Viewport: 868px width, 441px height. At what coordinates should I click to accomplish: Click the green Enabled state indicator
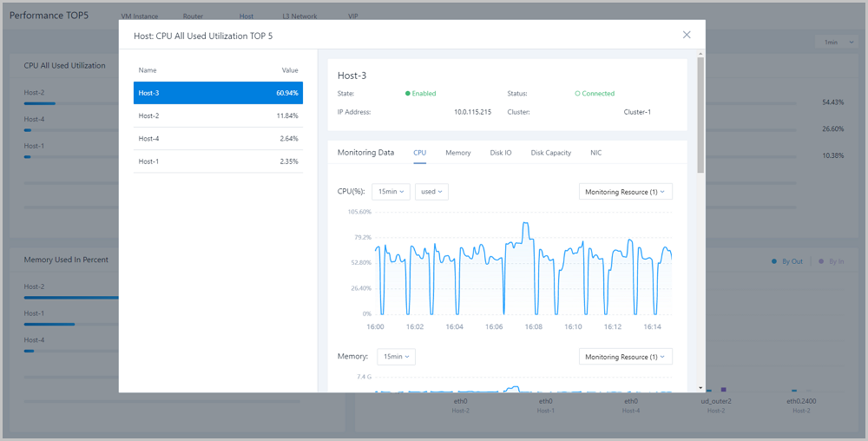[421, 94]
